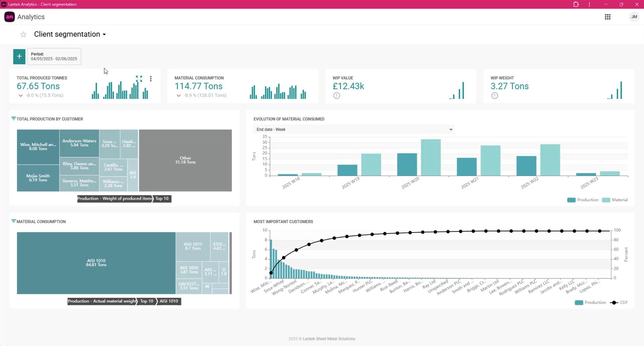Click the WIP Value sparkline chart

457,91
